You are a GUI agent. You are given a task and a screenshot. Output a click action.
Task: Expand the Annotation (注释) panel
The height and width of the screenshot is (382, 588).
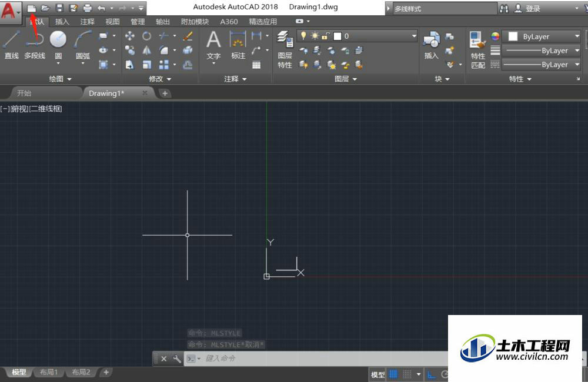(236, 79)
